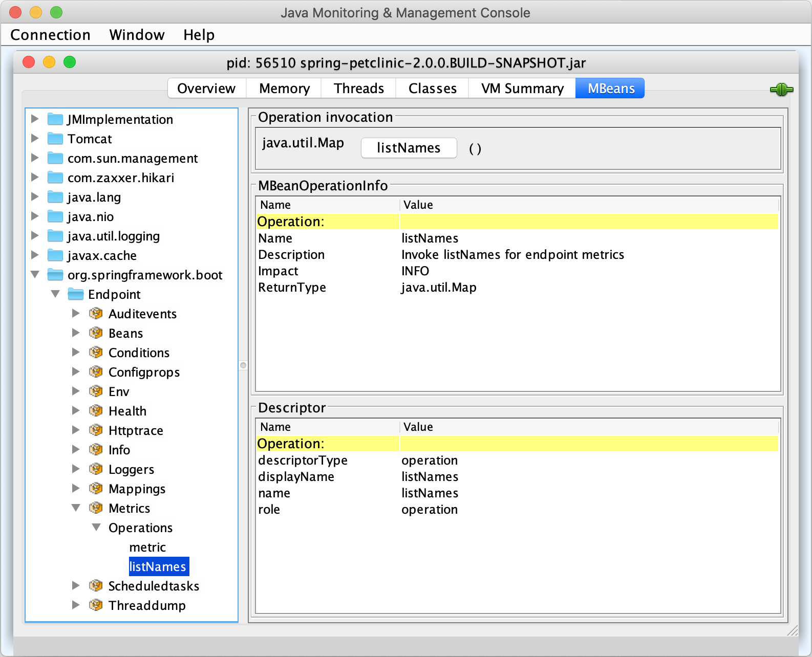Click the Beans MBean icon
The height and width of the screenshot is (657, 812).
[x=96, y=333]
